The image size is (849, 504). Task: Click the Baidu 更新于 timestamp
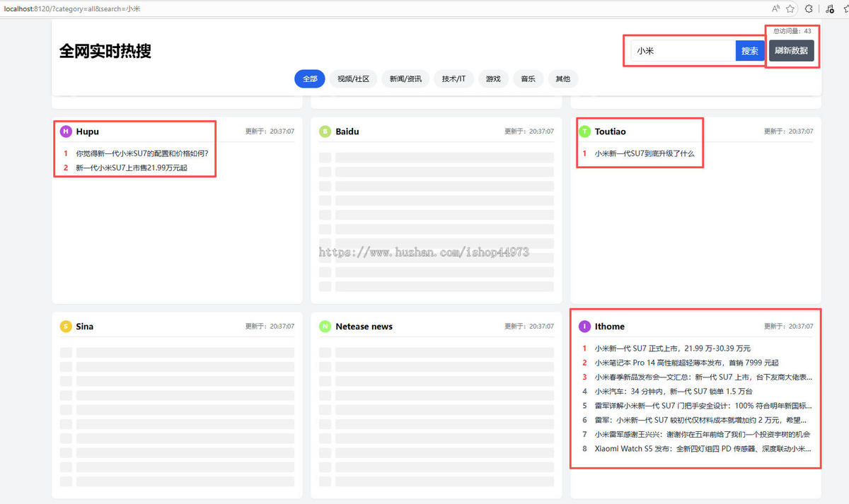(529, 131)
